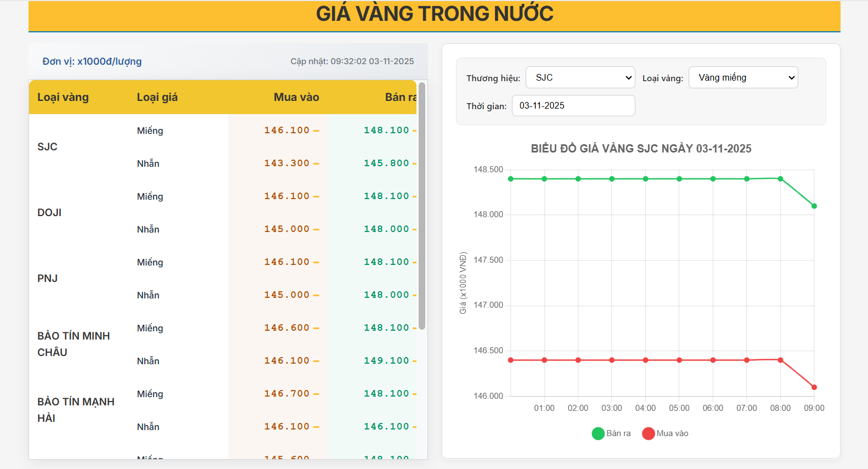Click the Miếng price type in PNJ row
This screenshot has width=868, height=469.
pos(150,262)
